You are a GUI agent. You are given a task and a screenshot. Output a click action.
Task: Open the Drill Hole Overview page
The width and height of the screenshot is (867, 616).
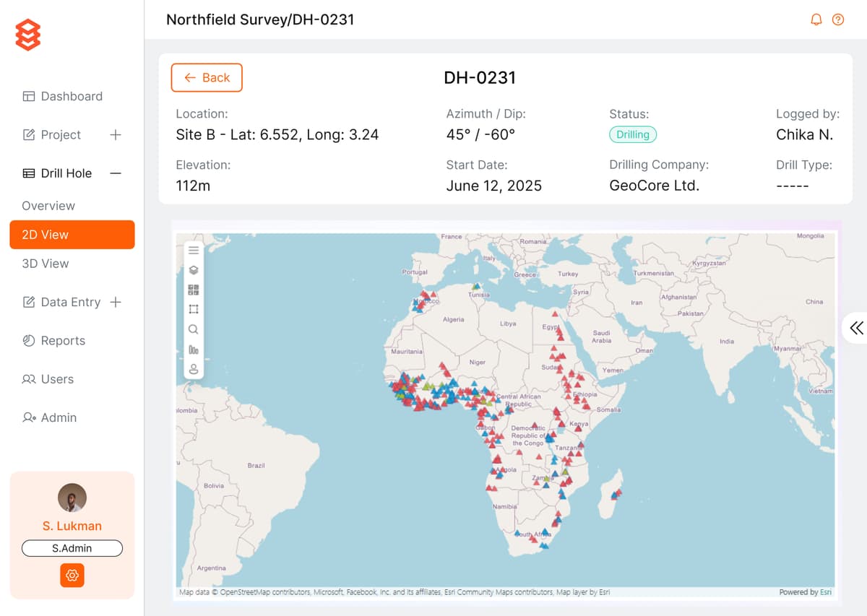pos(48,206)
